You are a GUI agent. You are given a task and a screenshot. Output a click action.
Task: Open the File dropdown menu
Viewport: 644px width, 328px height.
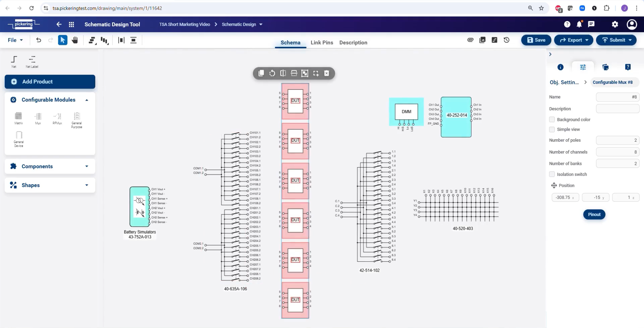coord(15,40)
